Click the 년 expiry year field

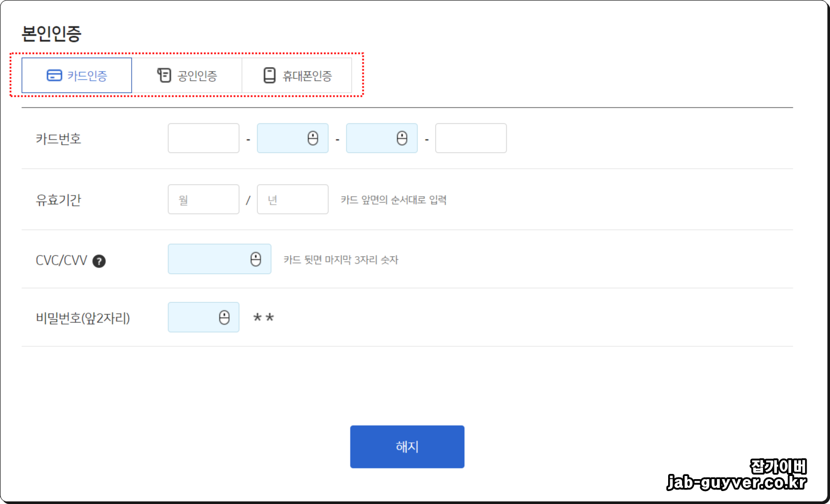(292, 199)
